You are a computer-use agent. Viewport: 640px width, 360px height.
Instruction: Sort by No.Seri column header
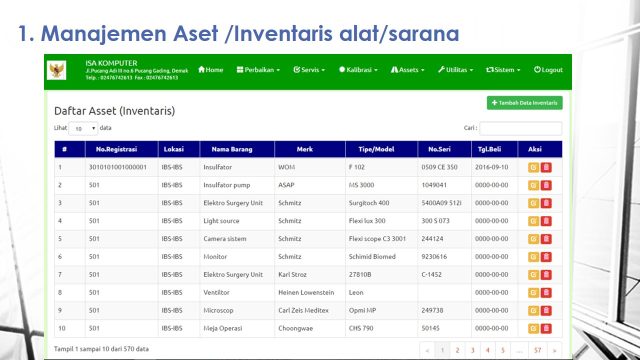click(x=444, y=149)
